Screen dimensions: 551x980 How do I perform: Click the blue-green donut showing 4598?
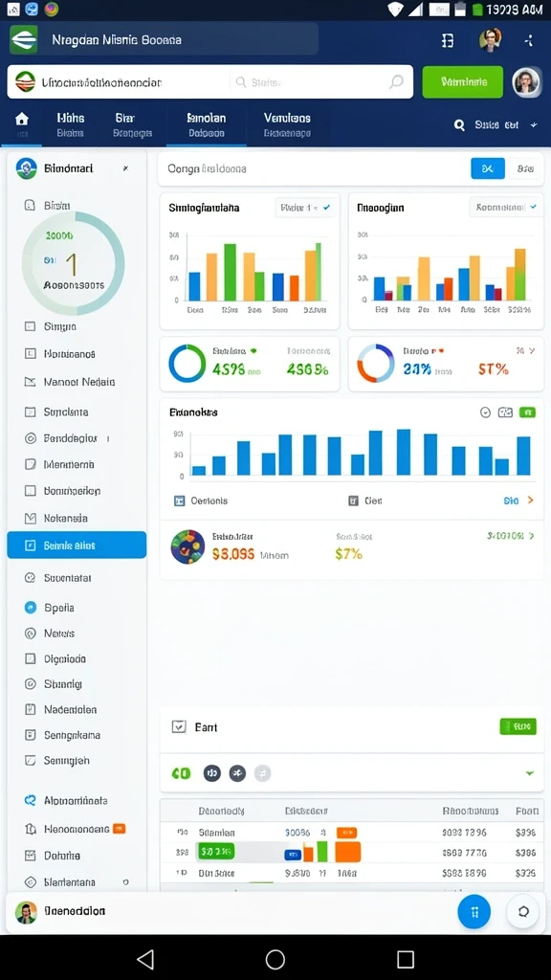[x=187, y=363]
